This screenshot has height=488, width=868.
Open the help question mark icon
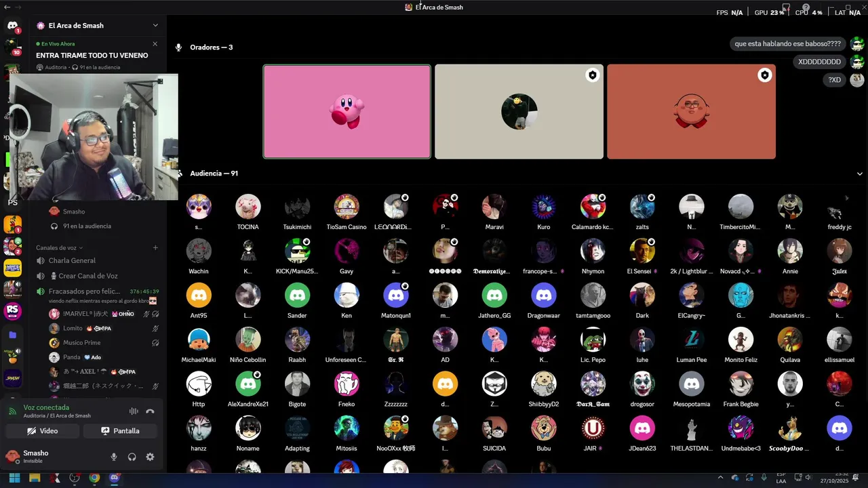806,7
